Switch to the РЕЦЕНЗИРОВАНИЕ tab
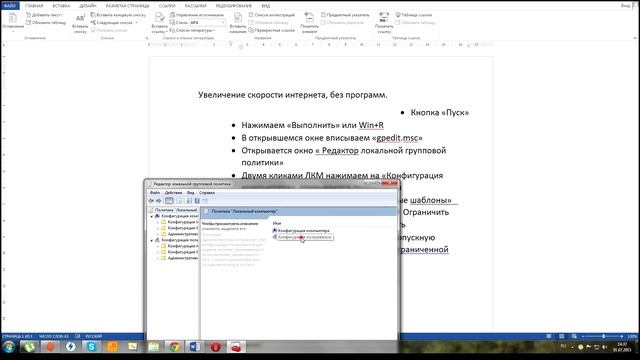Screen dimensions: 640x360 233,6
